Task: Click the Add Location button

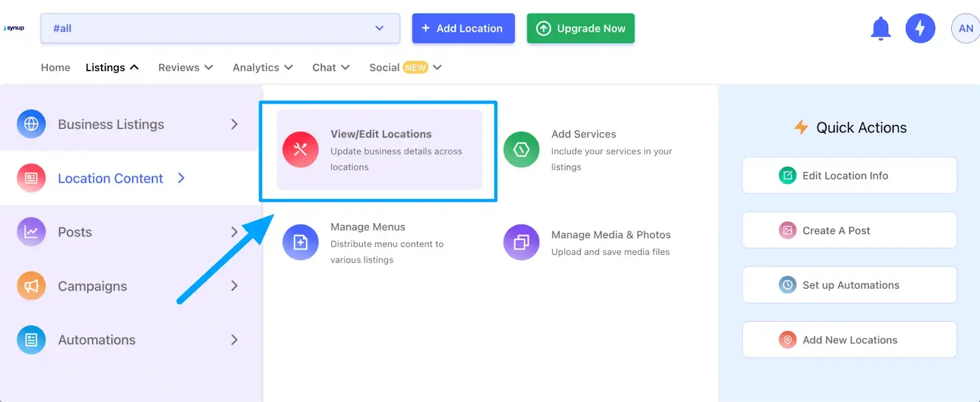Action: coord(463,28)
